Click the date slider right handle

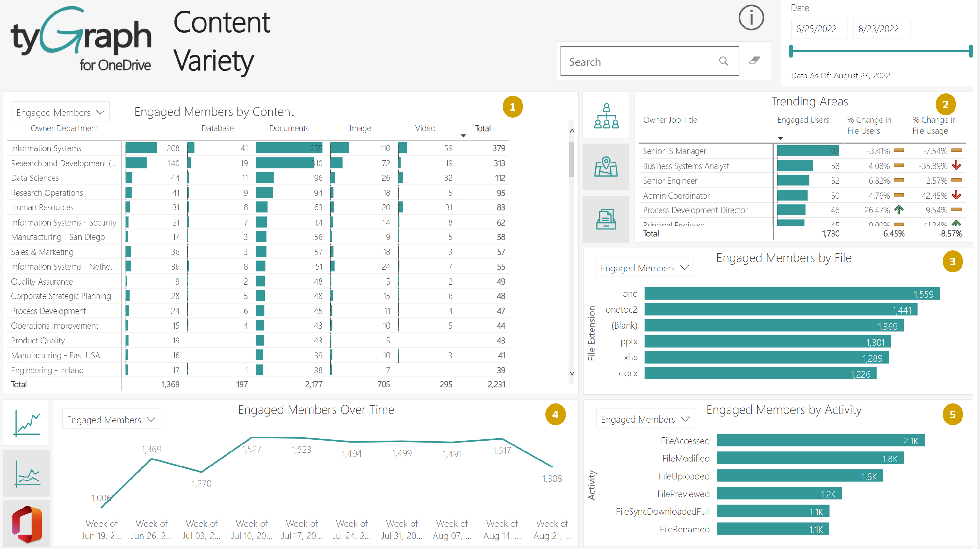(x=970, y=51)
